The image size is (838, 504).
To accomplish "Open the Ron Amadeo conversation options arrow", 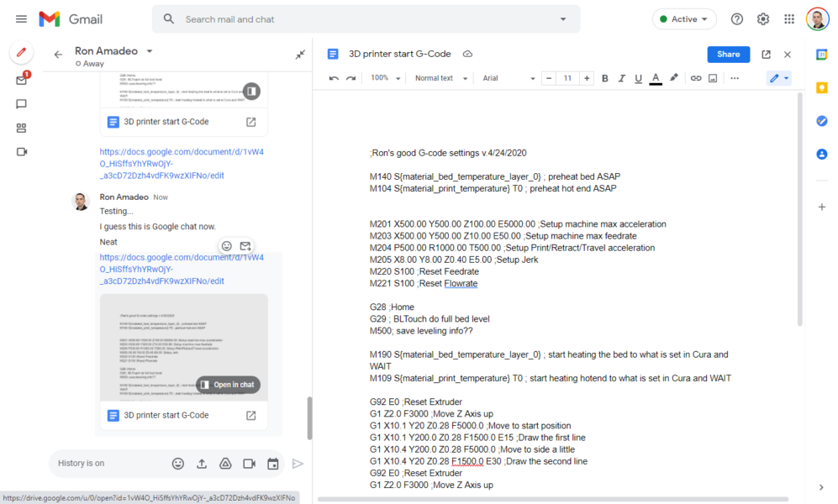I will [150, 51].
